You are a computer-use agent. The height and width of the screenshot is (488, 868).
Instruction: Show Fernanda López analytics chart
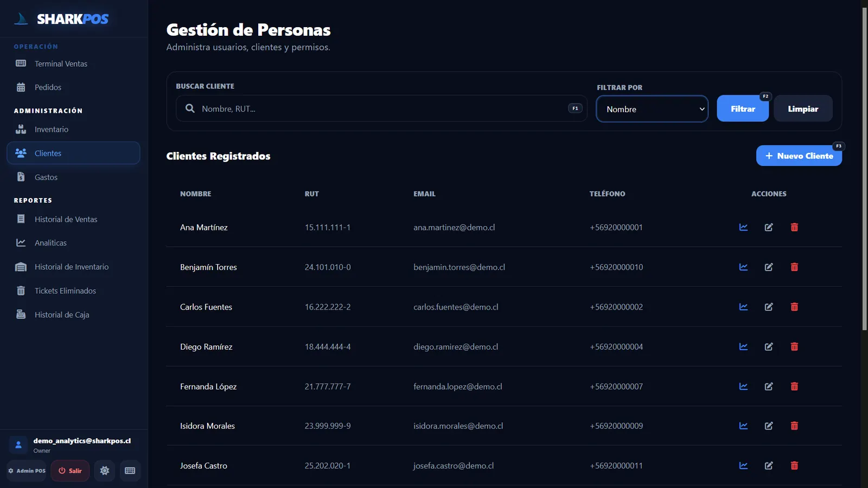point(743,387)
